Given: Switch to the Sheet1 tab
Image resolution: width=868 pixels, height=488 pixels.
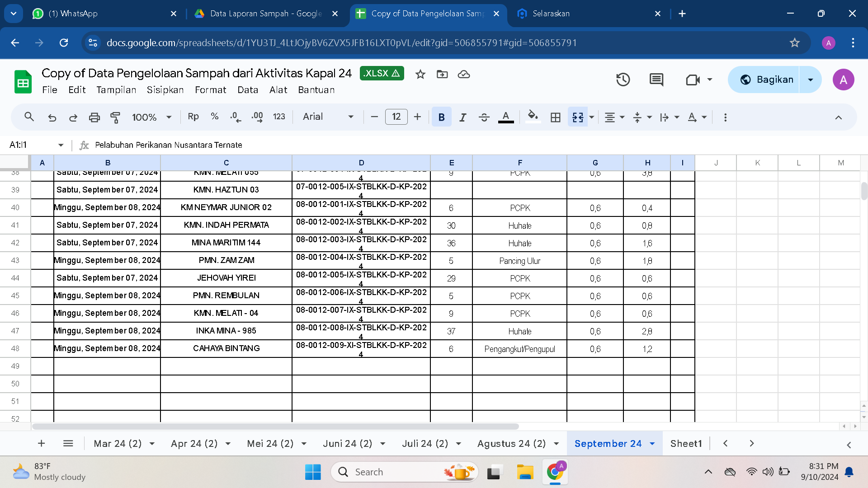Looking at the screenshot, I should coord(686,443).
